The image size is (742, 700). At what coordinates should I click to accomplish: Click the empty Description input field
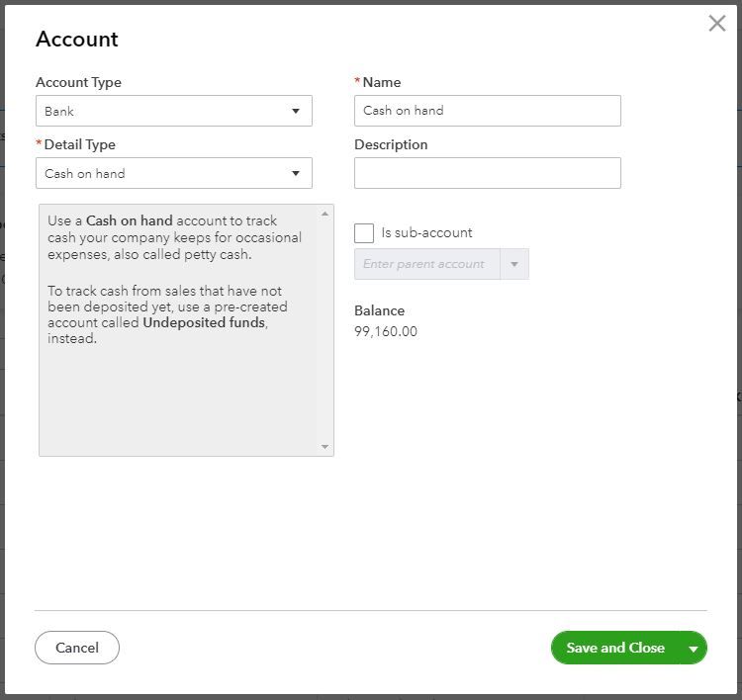click(x=488, y=173)
